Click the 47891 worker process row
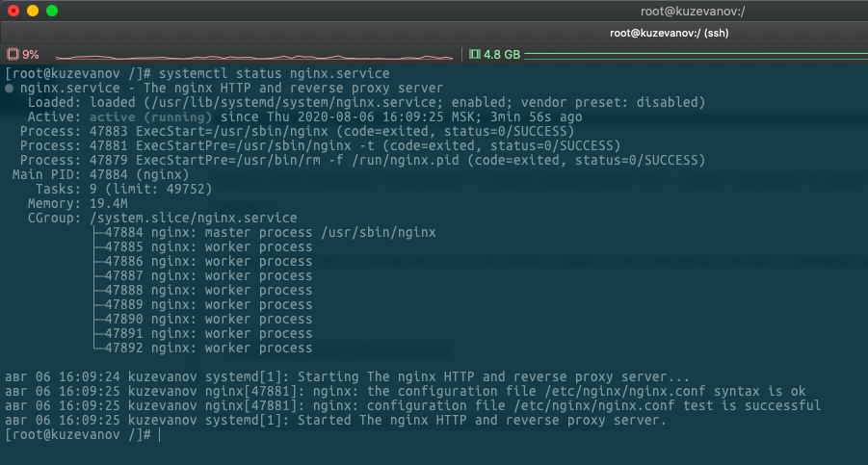This screenshot has height=465, width=868. click(x=202, y=333)
